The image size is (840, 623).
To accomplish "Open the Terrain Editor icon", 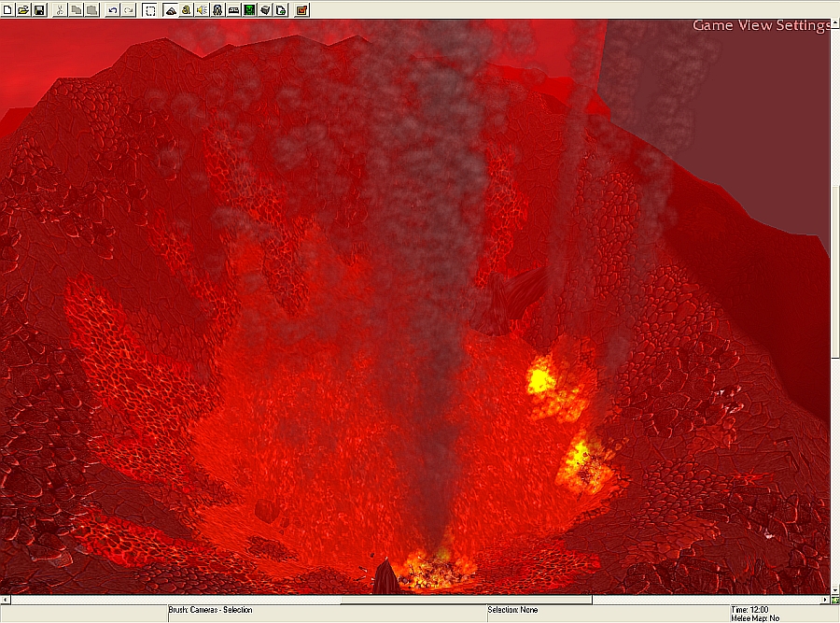I will [171, 9].
